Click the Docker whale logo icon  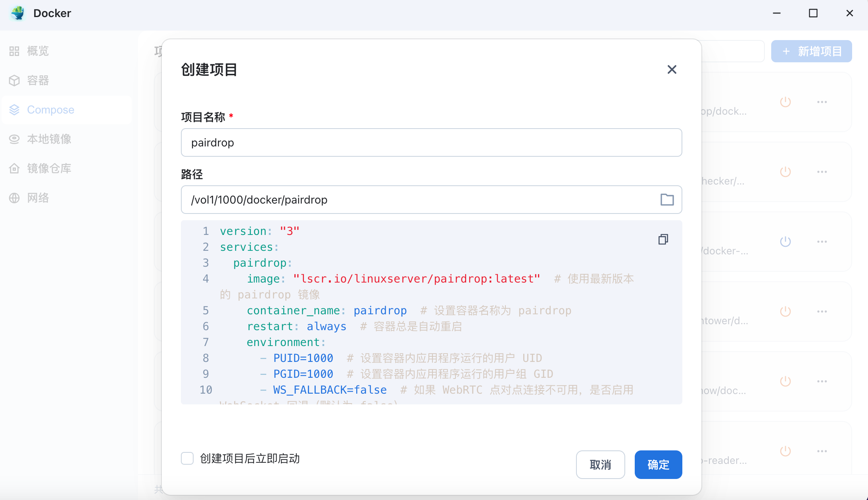[18, 13]
